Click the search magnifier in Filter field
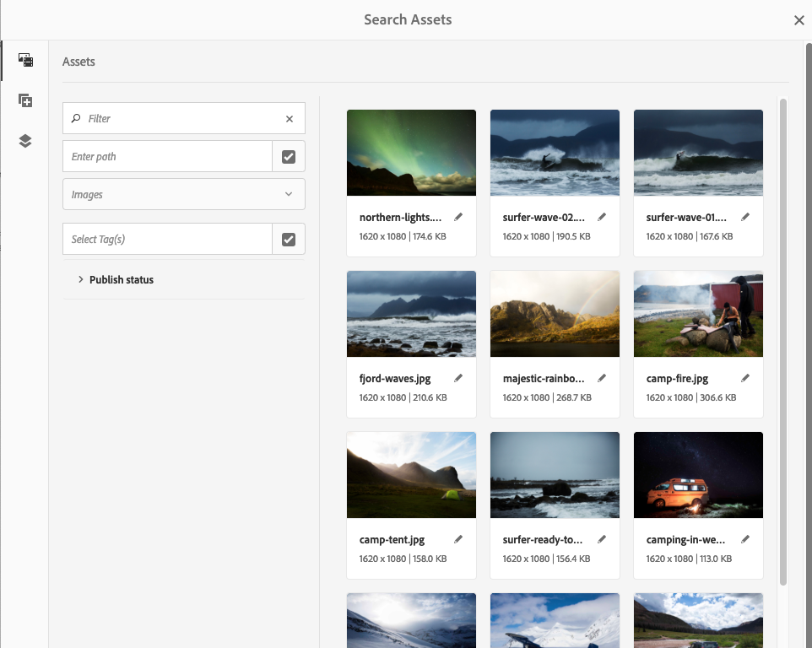The height and width of the screenshot is (648, 812). point(76,118)
